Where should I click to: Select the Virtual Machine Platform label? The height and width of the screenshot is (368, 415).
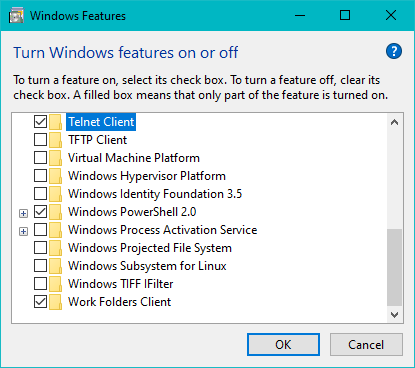(x=134, y=158)
